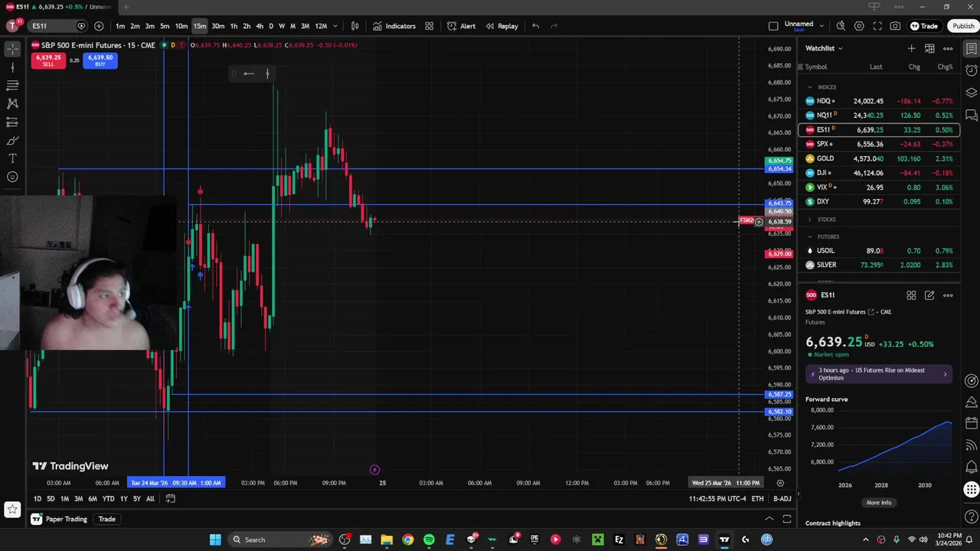Collapse the Paper Trading panel arrow
Viewport: 980px width, 551px height.
(769, 519)
